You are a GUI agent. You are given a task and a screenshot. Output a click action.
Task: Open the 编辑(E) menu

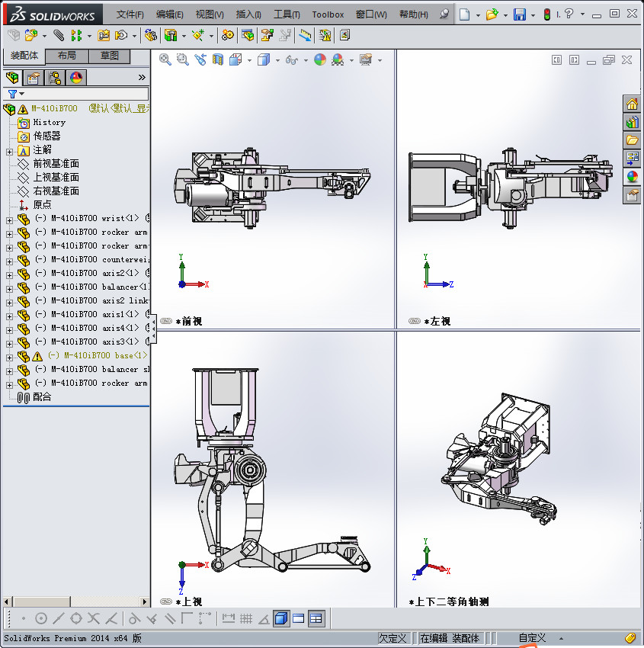[169, 14]
